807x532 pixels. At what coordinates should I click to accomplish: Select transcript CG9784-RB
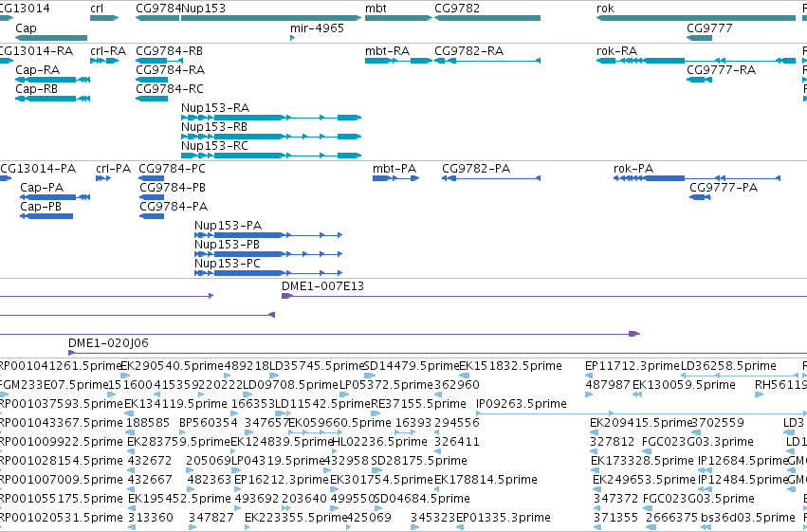[x=159, y=61]
